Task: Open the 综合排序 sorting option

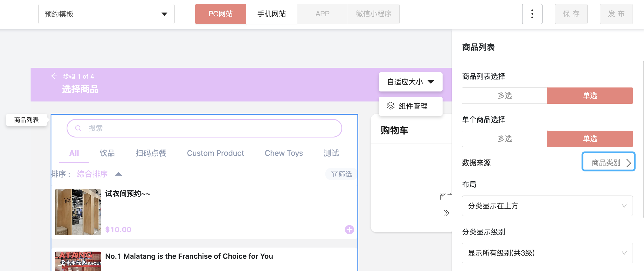Action: [92, 174]
